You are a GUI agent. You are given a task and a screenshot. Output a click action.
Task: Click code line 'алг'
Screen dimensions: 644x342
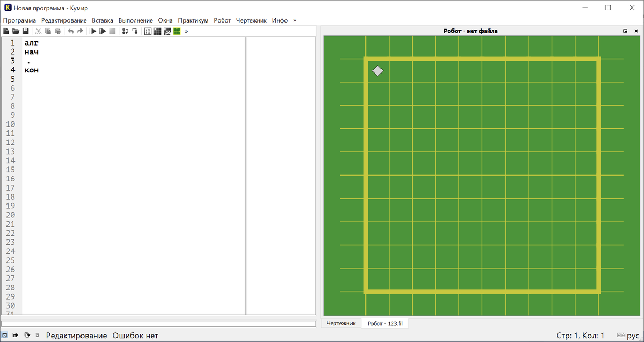32,42
